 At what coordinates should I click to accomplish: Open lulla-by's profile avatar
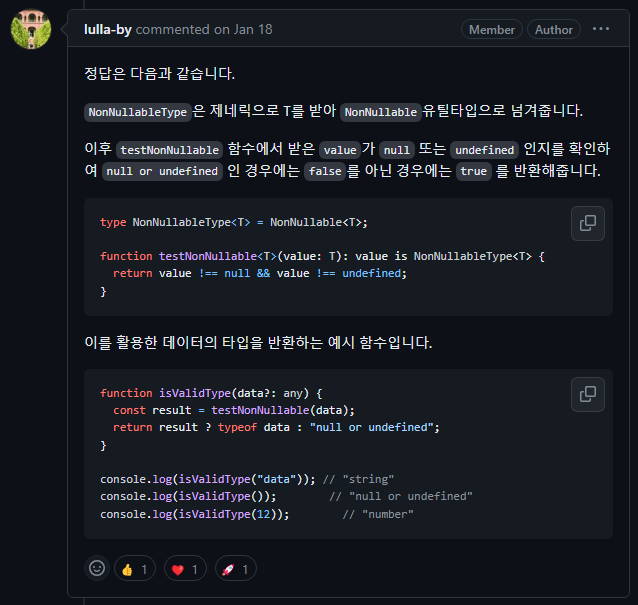[x=31, y=29]
